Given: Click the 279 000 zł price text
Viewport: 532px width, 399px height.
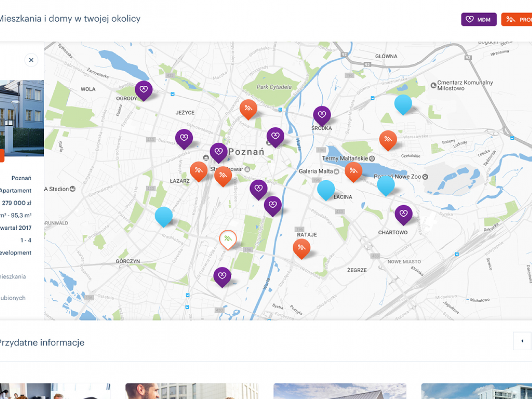Looking at the screenshot, I should (17, 203).
